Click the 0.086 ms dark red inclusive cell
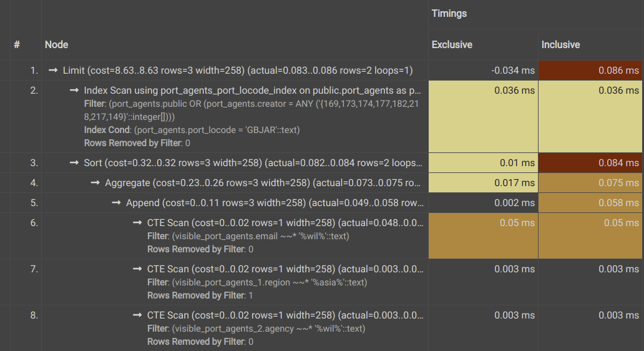The image size is (644, 351). pos(590,71)
